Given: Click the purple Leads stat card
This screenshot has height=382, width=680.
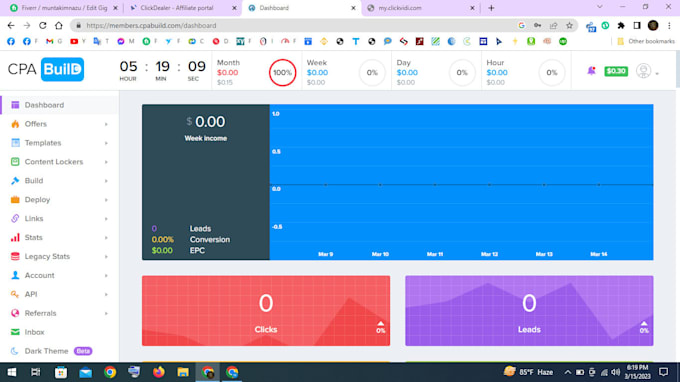Looking at the screenshot, I should pyautogui.click(x=529, y=310).
